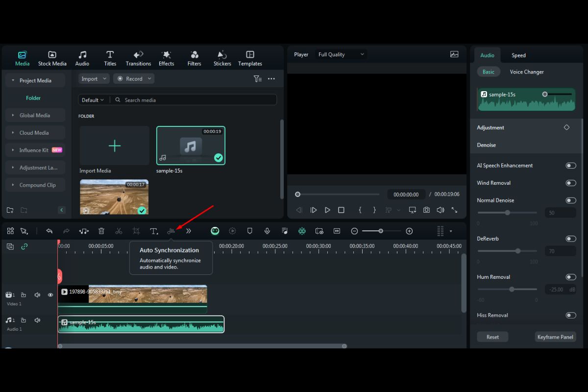Click the zoom-out minus icon on timeline

[354, 231]
